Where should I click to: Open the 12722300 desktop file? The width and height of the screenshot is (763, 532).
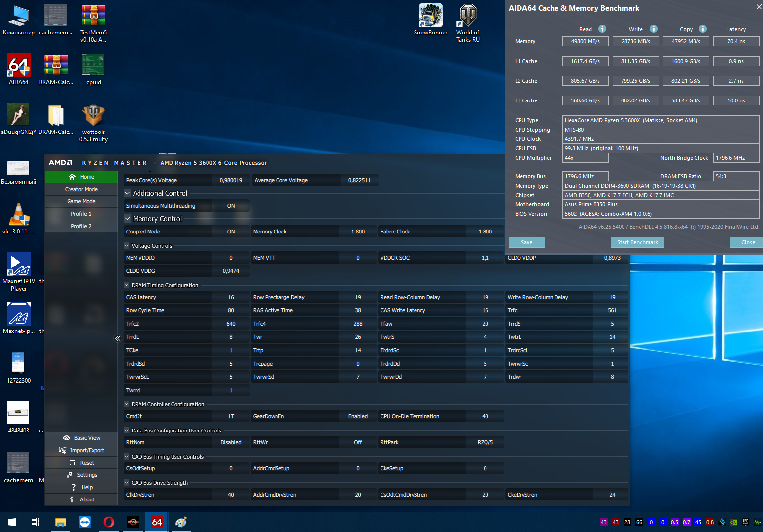19,368
